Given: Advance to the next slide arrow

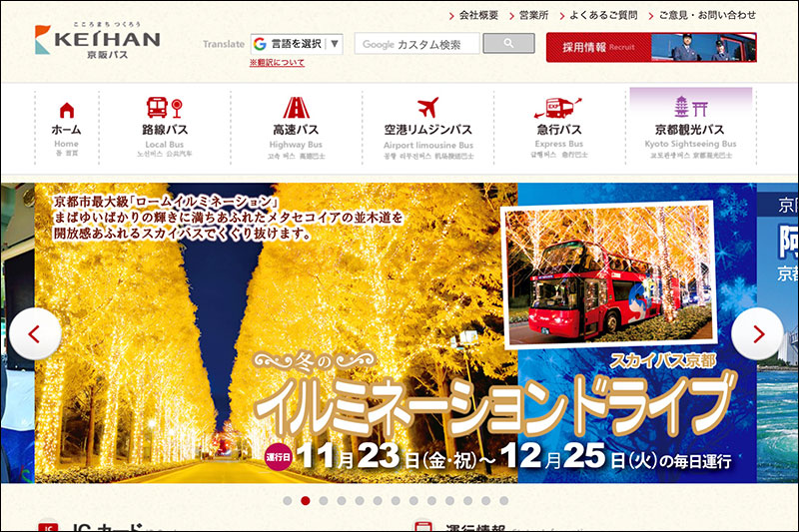Looking at the screenshot, I should pyautogui.click(x=757, y=334).
